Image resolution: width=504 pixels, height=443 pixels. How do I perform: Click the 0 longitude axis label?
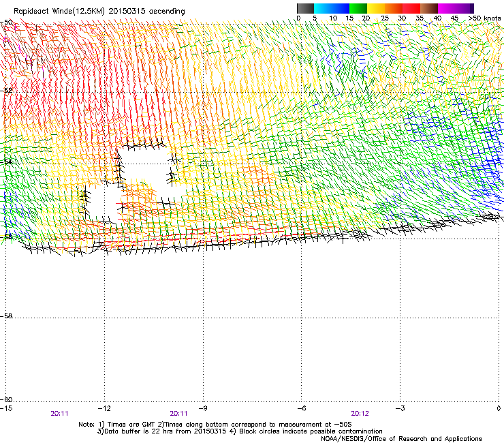(499, 408)
